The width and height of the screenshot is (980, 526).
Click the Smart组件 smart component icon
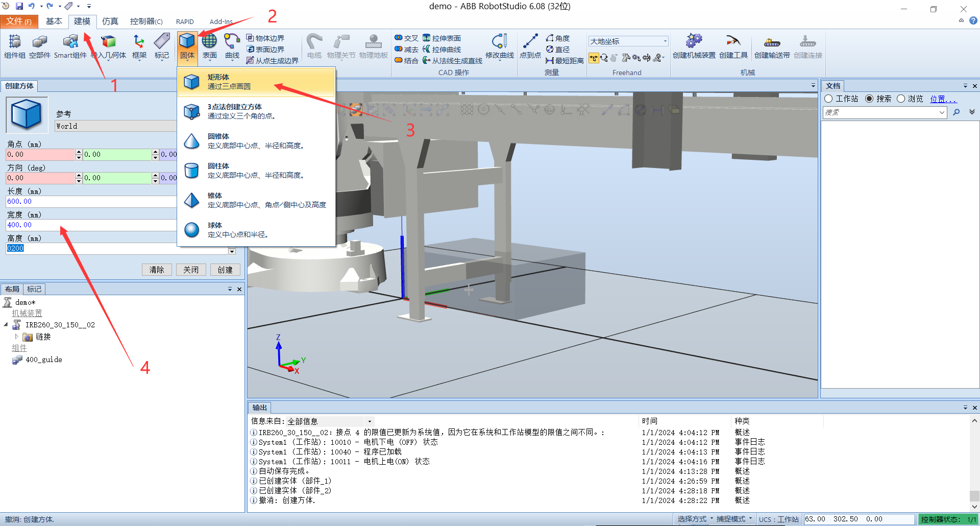pos(70,46)
